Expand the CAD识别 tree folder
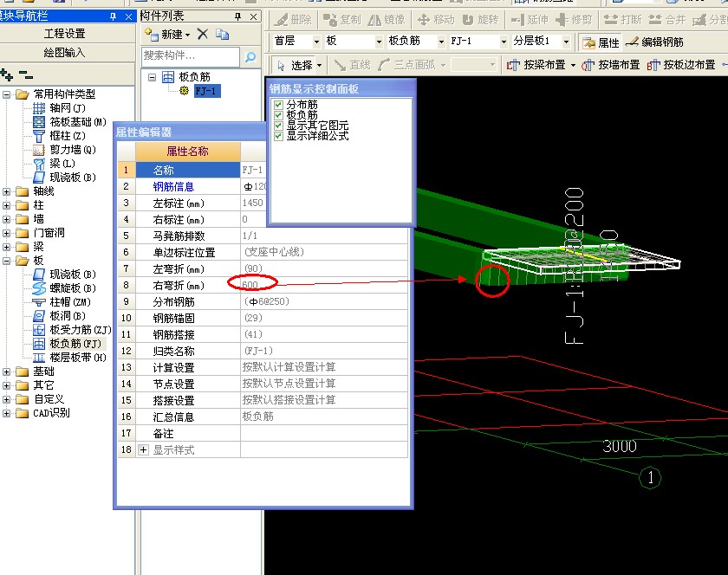Viewport: 728px width, 575px height. 7,413
